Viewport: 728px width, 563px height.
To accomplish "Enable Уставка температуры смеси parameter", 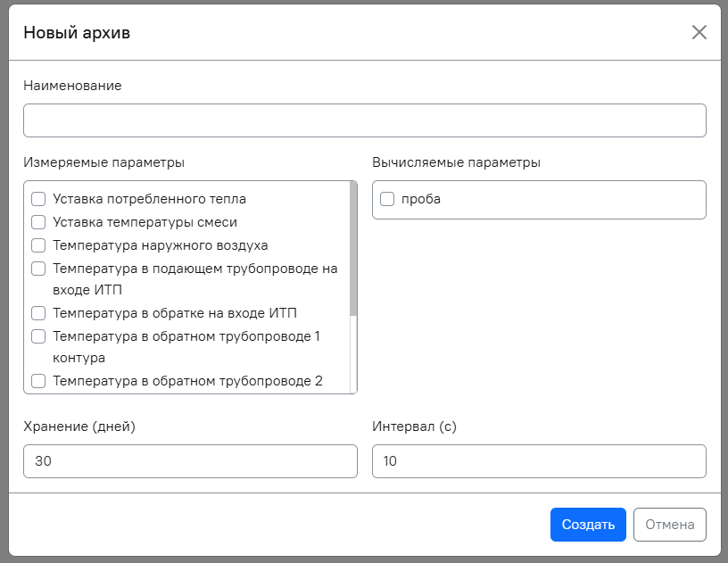I will [38, 222].
